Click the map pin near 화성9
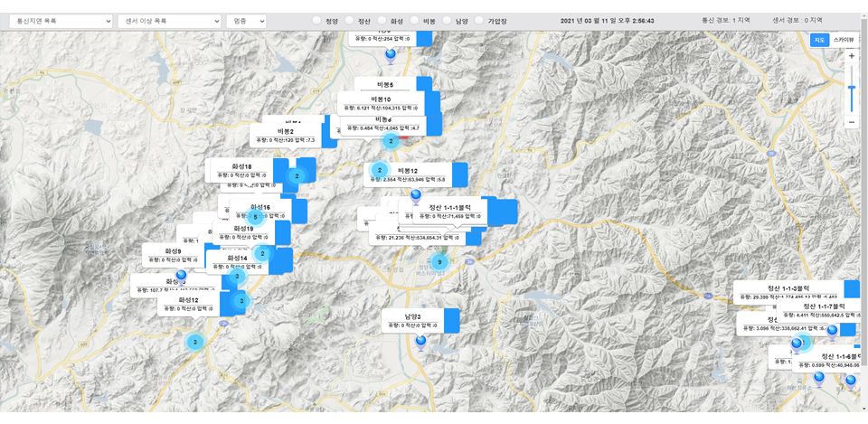 click(181, 275)
